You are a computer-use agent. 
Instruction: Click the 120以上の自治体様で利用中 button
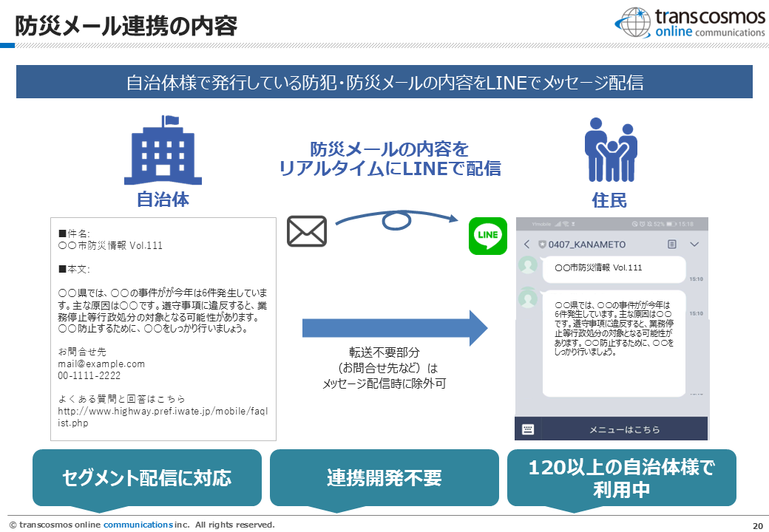click(621, 478)
